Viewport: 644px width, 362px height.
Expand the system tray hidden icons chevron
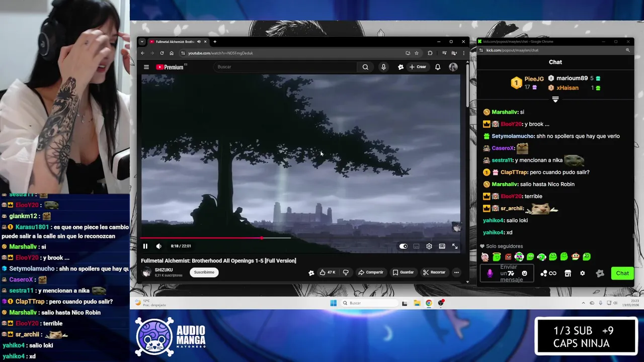pos(583,303)
